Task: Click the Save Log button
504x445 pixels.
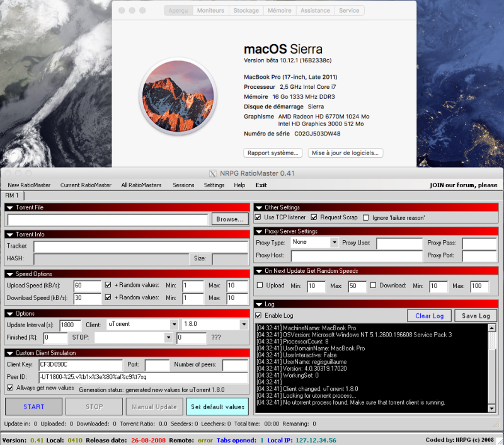Action: pyautogui.click(x=476, y=316)
